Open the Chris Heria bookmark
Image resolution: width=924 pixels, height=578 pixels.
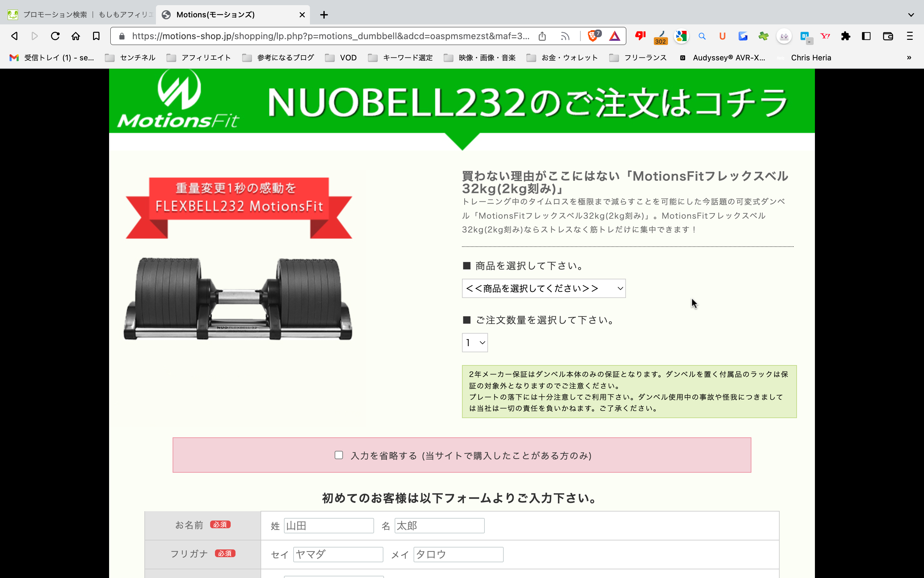pyautogui.click(x=804, y=58)
